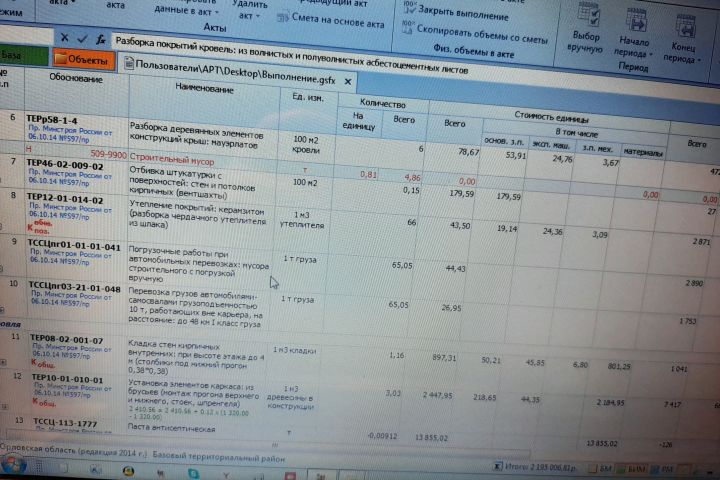Click the unit cell 1 м3 утеплителя

[302, 220]
